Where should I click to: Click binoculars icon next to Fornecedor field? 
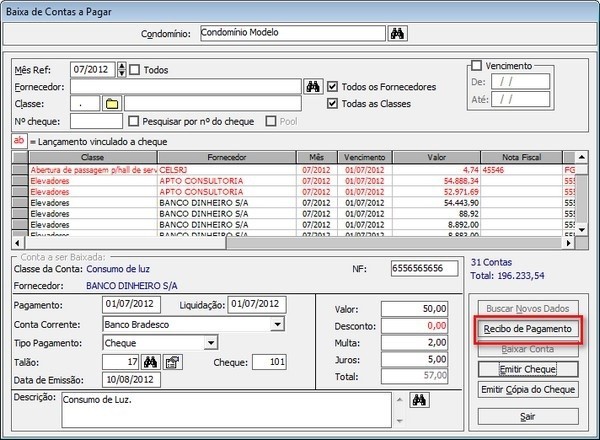pyautogui.click(x=312, y=86)
